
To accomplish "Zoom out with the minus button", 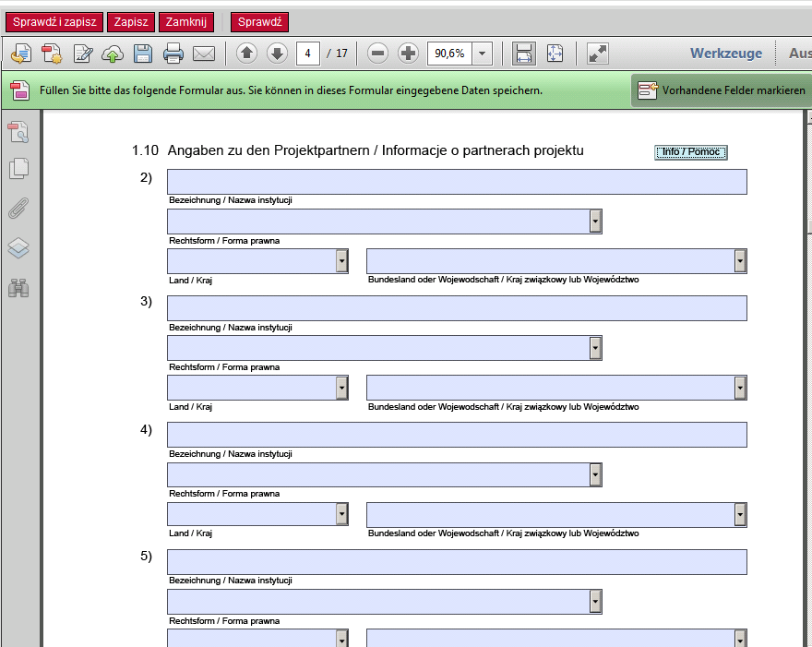I will click(377, 54).
